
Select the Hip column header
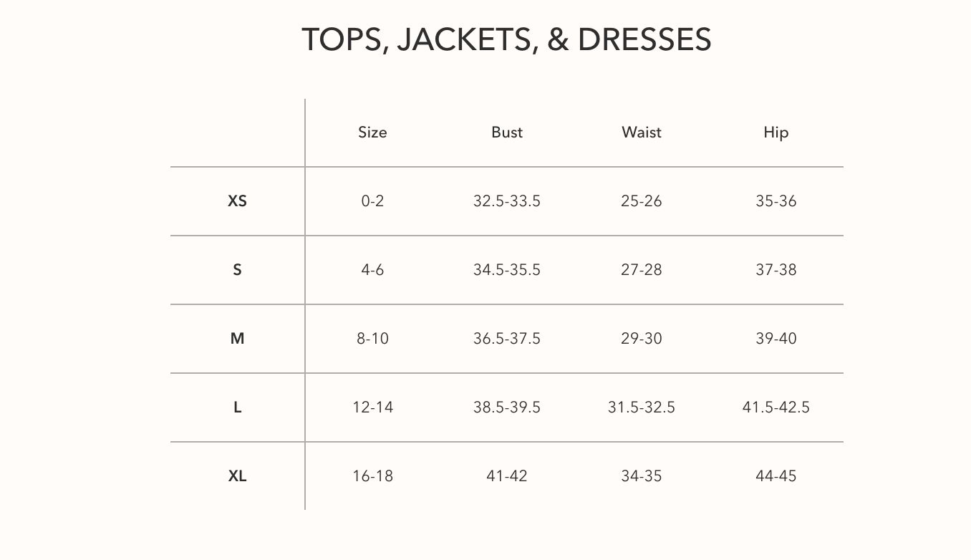pyautogui.click(x=776, y=132)
